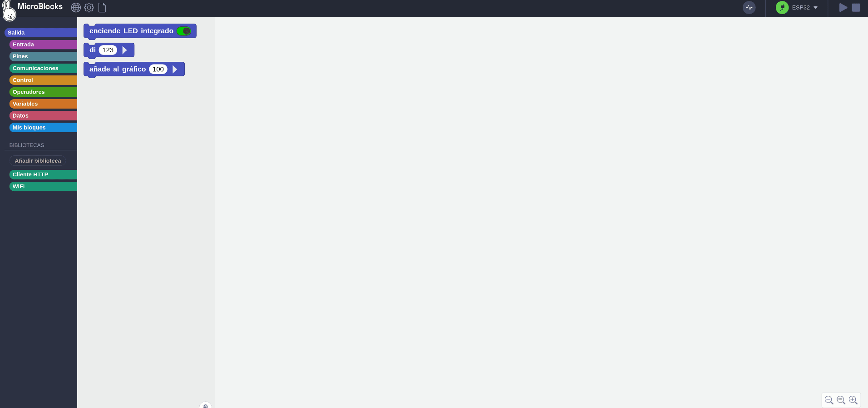Open the WiFi library
Image resolution: width=868 pixels, height=408 pixels.
click(x=43, y=186)
